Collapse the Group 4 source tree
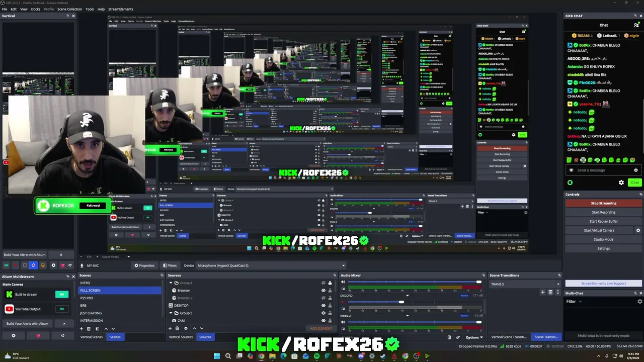 point(171,283)
